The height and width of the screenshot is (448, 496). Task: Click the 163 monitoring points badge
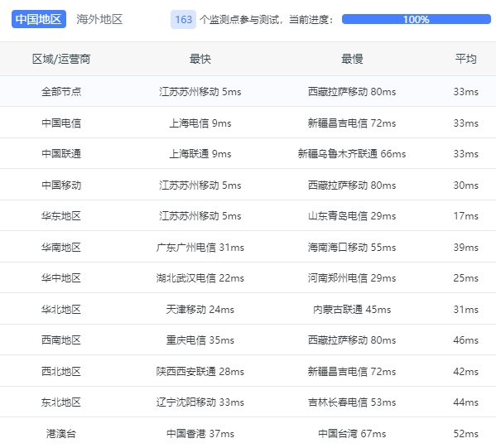pos(184,20)
